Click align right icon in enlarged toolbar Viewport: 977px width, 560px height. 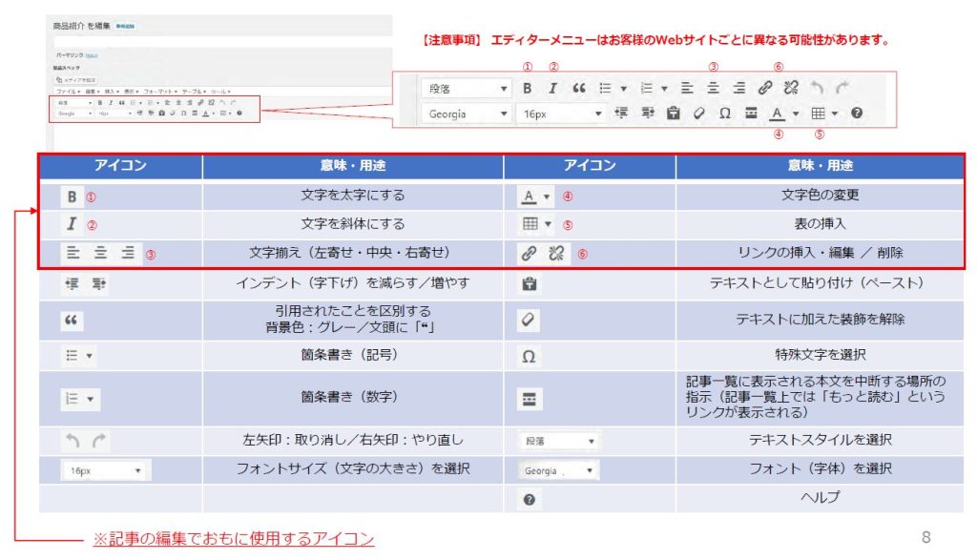[738, 88]
